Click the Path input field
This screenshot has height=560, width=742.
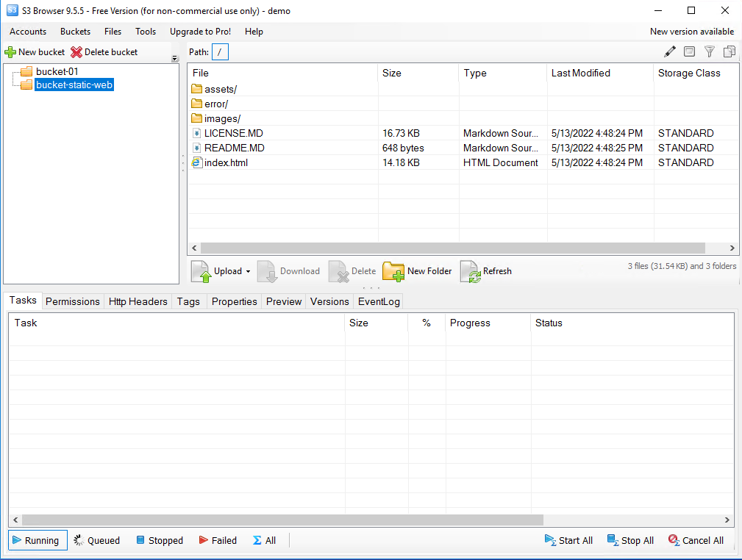pos(220,51)
